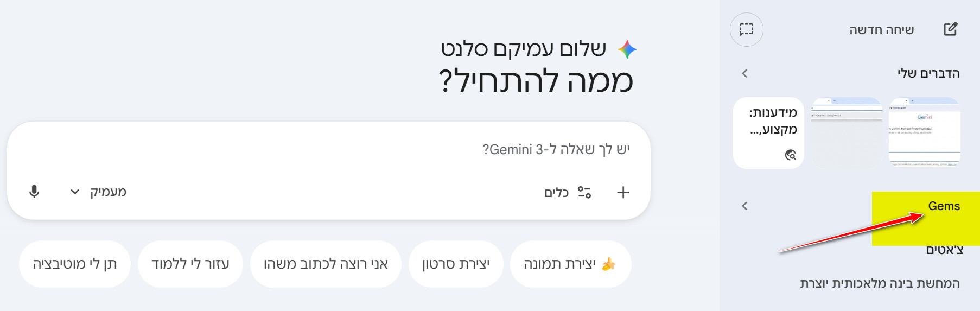Open the כלים tools sliders icon
980x311 pixels.
(x=584, y=192)
